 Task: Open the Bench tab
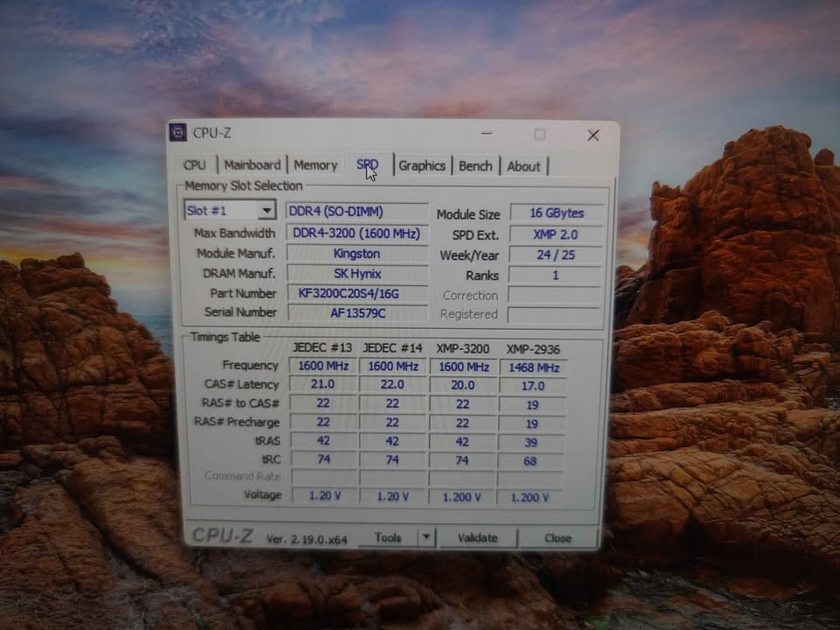coord(475,166)
